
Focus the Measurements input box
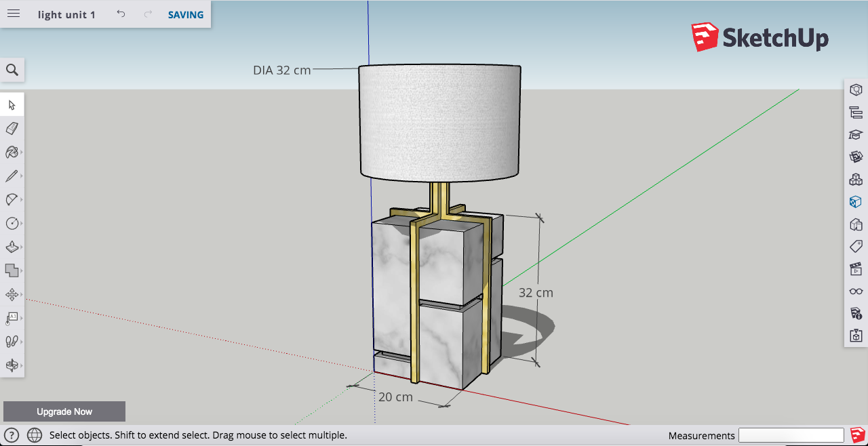click(791, 435)
